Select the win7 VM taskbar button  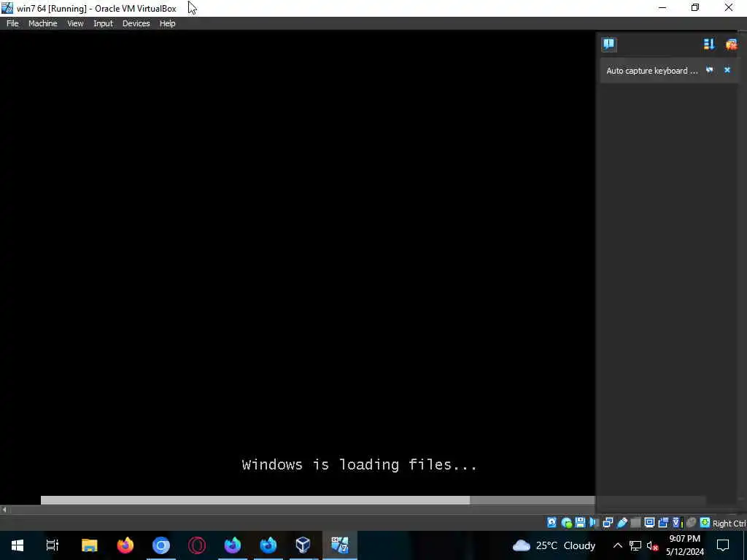[340, 545]
